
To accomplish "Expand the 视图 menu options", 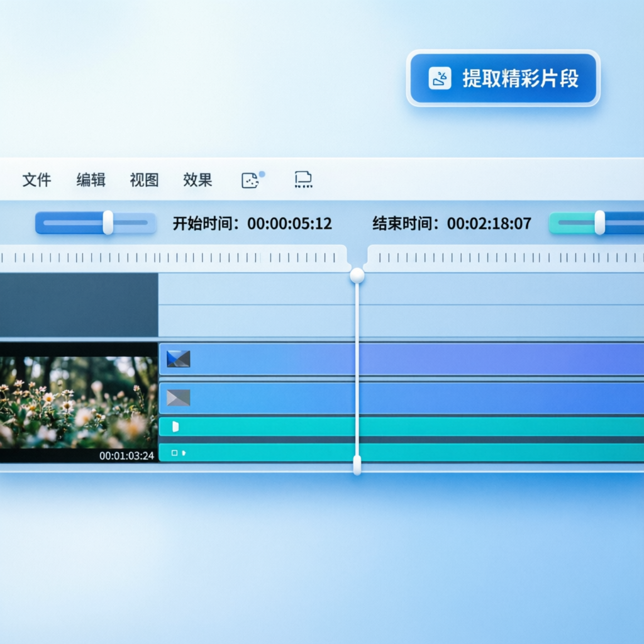I will pyautogui.click(x=145, y=180).
